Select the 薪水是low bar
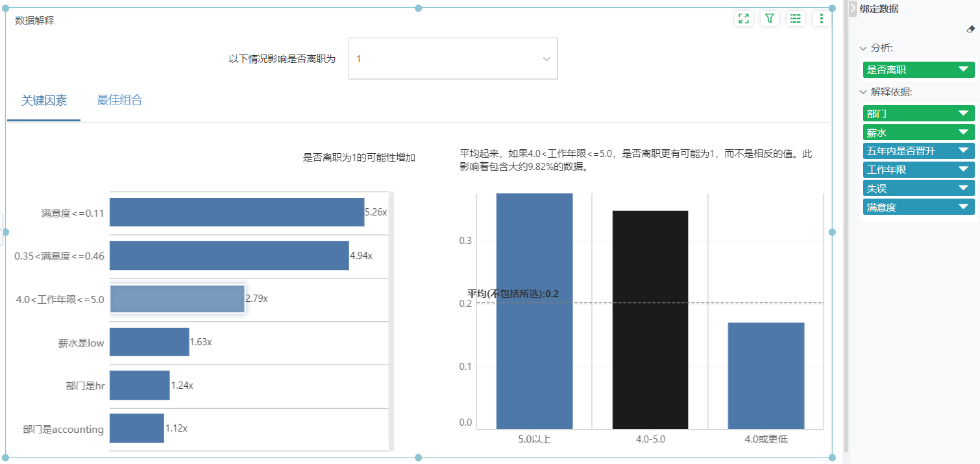 click(149, 342)
